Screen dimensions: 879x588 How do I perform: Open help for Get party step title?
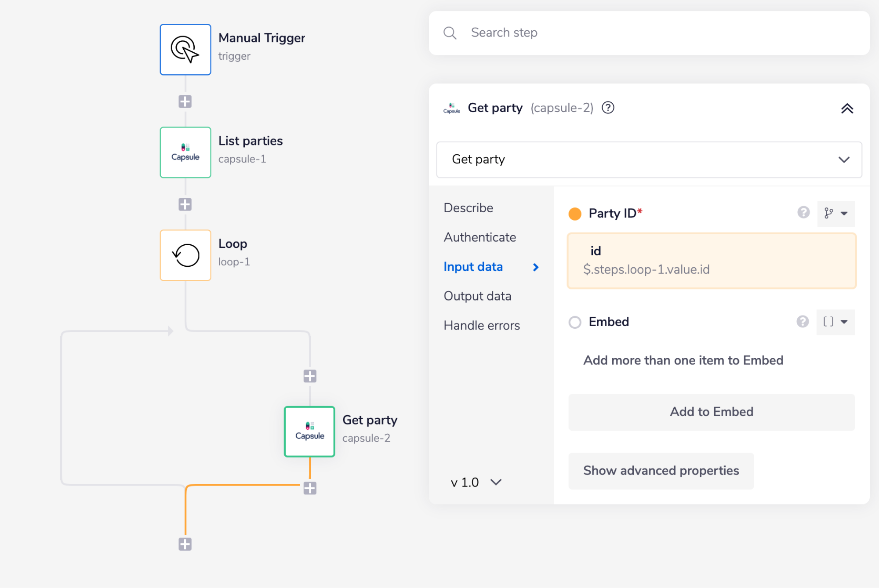(608, 108)
